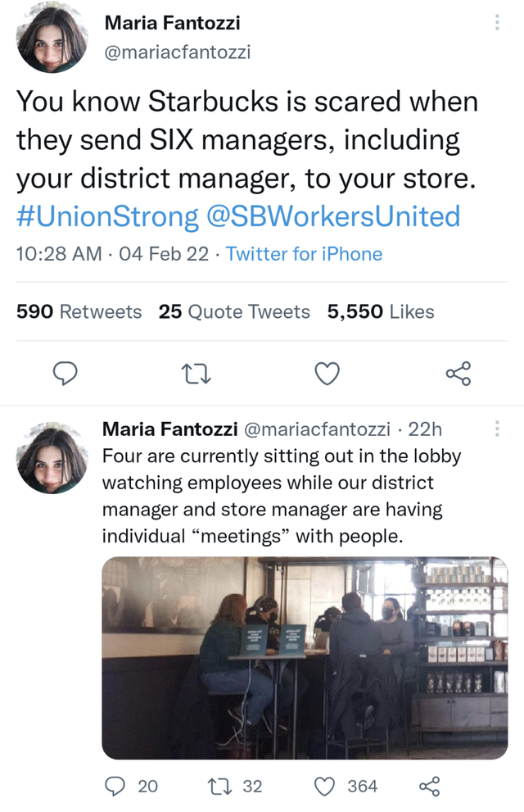Open the Starbucks lobby photo attachment
524x812 pixels.
tap(306, 654)
